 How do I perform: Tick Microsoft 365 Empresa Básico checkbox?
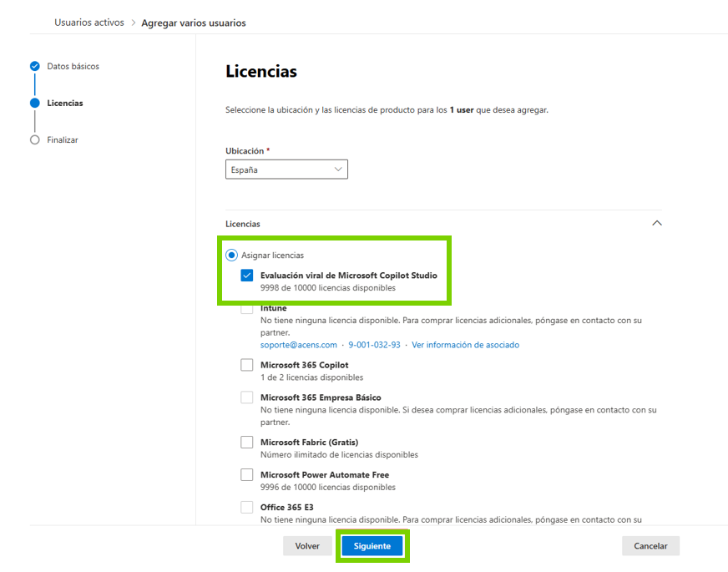[x=247, y=397]
